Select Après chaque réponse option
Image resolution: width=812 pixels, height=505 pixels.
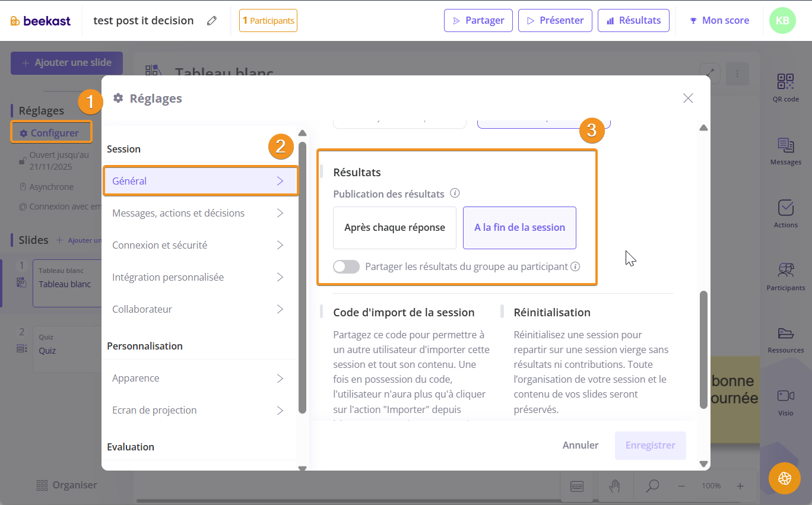pyautogui.click(x=395, y=228)
